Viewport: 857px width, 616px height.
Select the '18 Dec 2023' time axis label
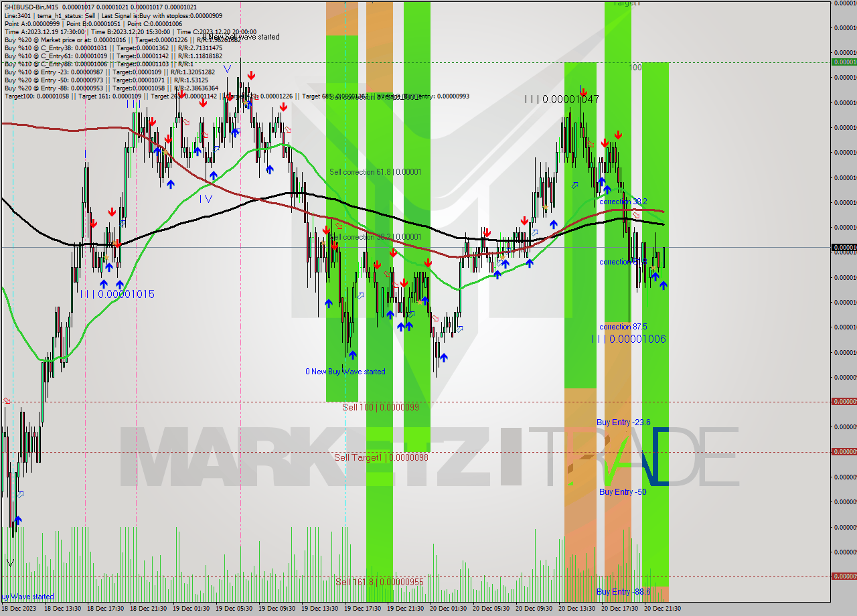20,609
